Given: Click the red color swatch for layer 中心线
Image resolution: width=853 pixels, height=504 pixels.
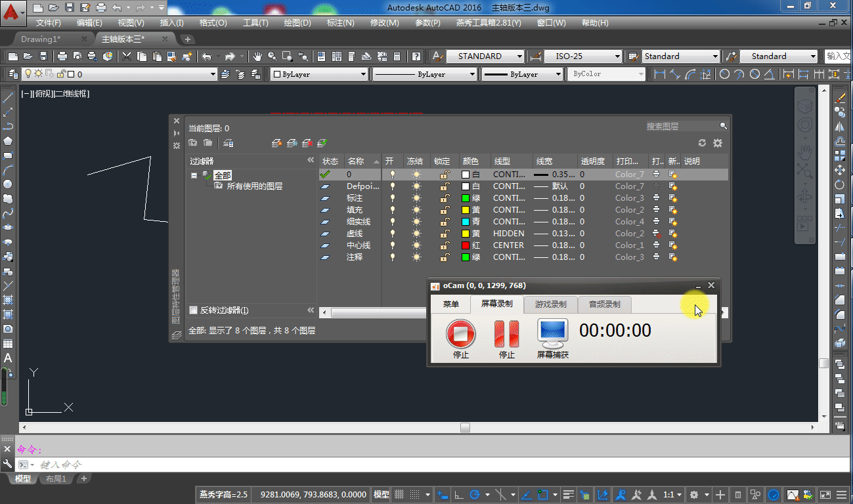Looking at the screenshot, I should click(466, 245).
